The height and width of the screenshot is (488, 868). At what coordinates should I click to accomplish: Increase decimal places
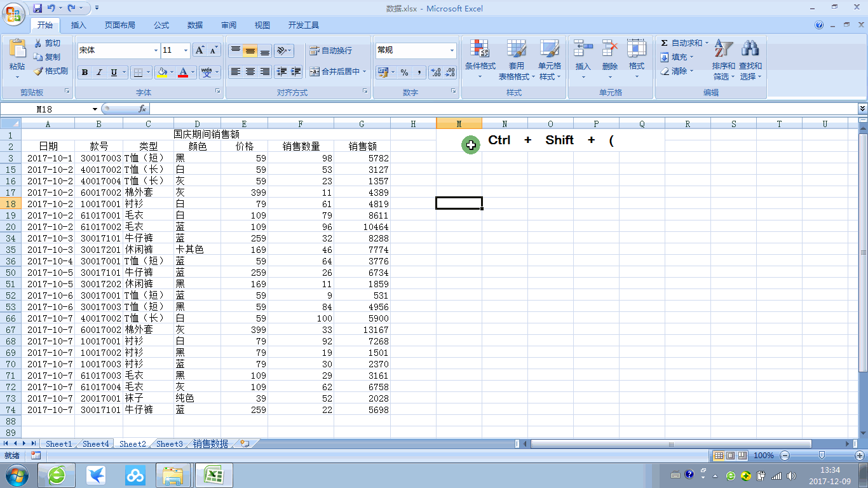coord(436,72)
